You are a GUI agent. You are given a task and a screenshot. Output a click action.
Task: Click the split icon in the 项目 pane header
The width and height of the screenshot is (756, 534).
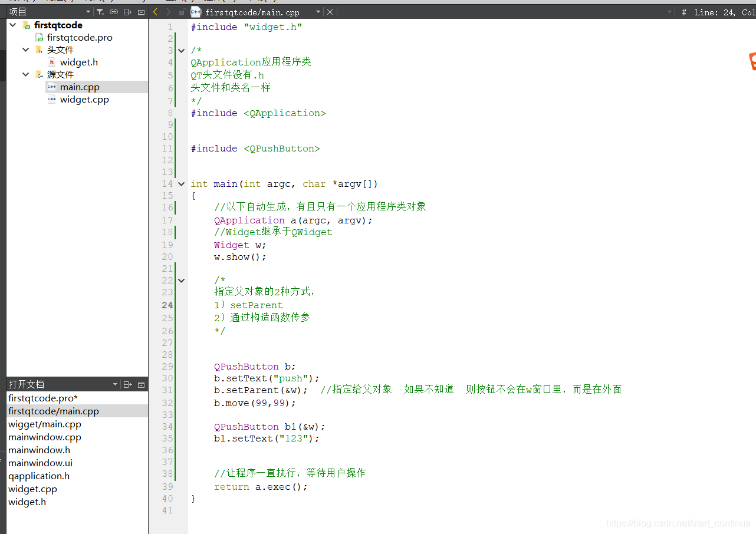tap(127, 12)
